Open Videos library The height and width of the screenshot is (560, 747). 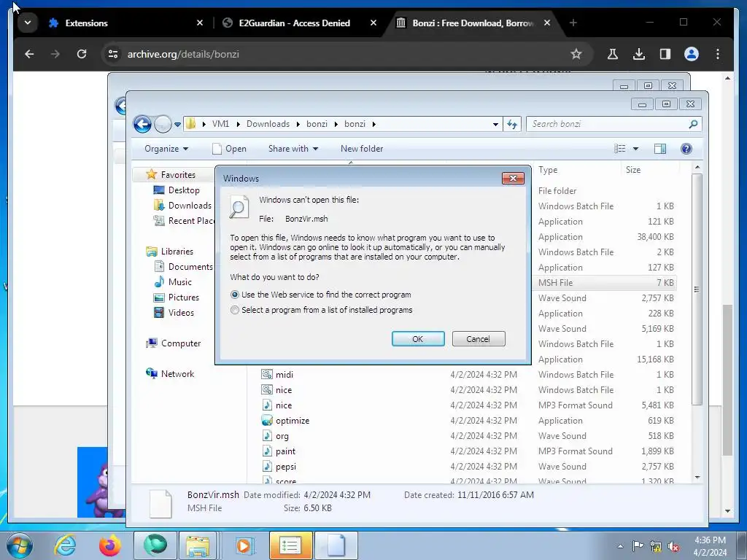pyautogui.click(x=181, y=312)
